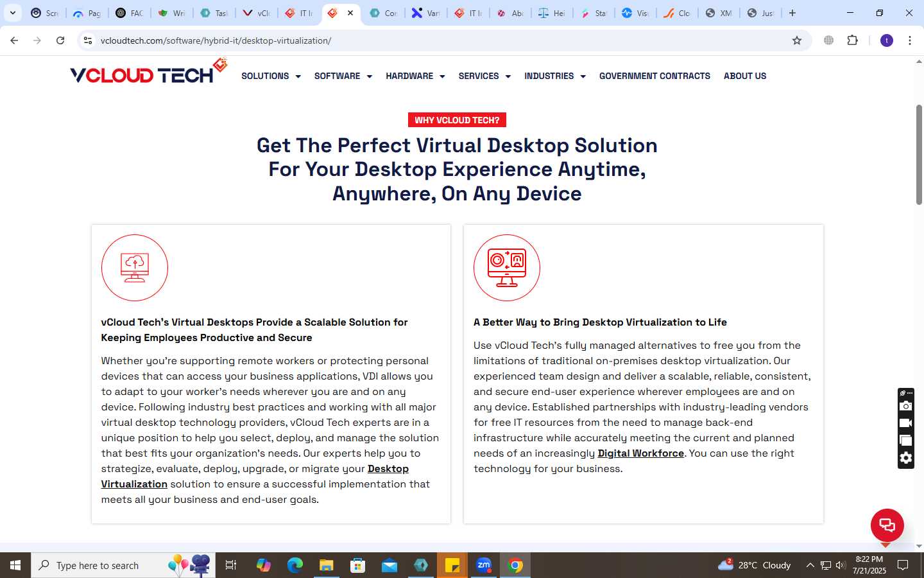Click the vCloud Tech logo
This screenshot has width=924, height=578.
click(x=148, y=72)
